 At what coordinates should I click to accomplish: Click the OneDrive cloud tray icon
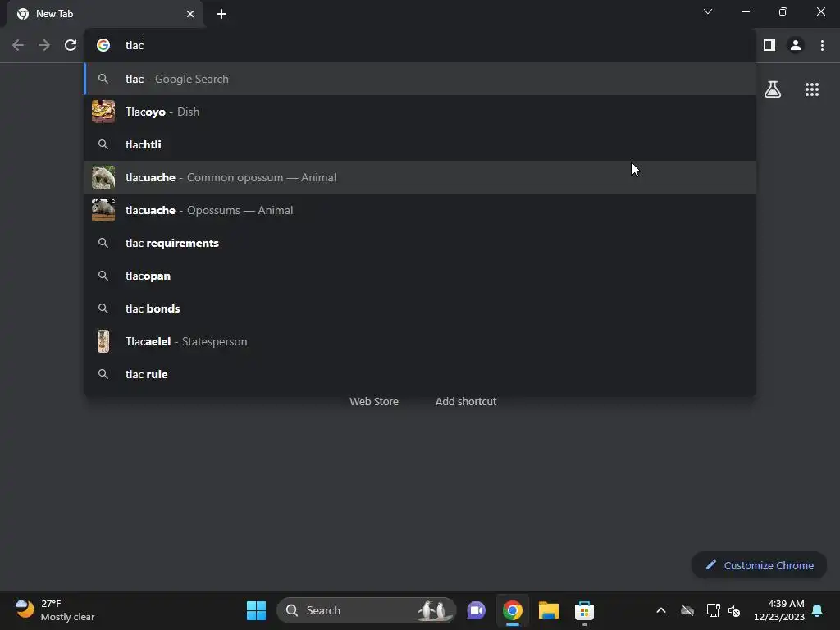click(x=687, y=610)
